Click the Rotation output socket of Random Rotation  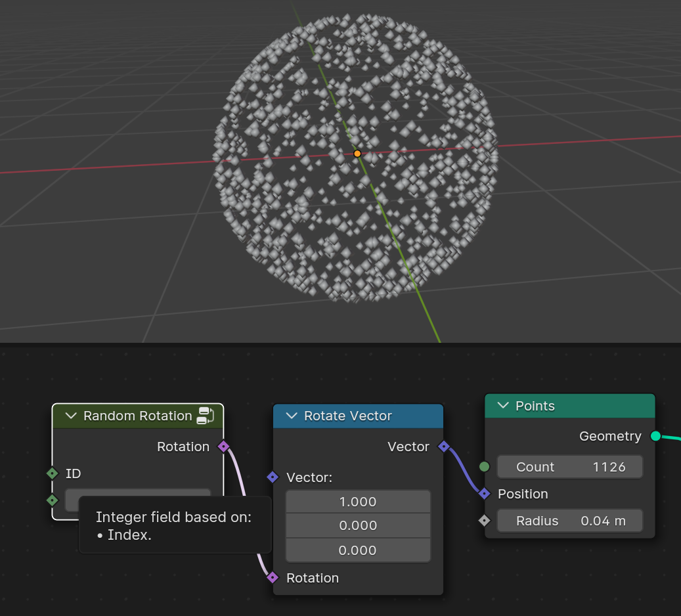click(x=223, y=446)
